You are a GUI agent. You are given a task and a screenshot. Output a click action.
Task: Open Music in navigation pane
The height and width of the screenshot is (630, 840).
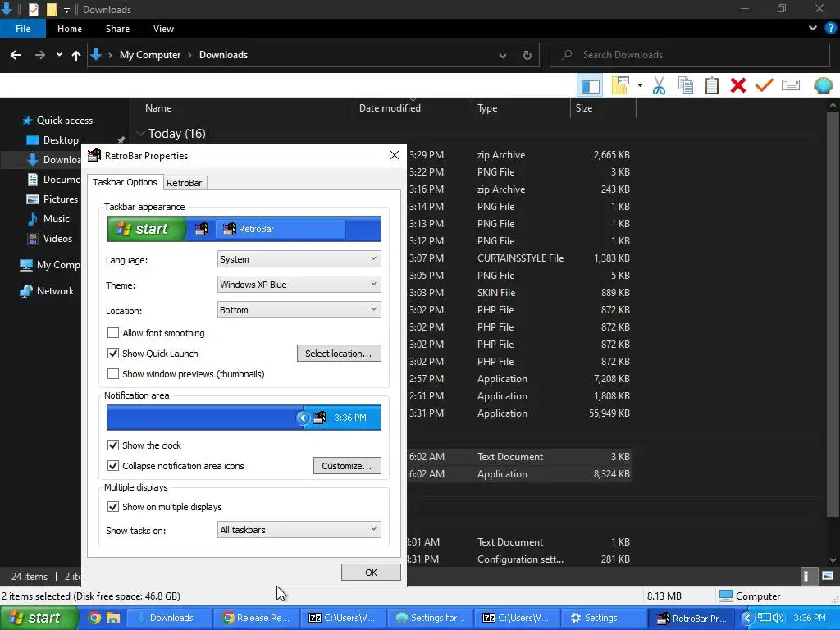click(57, 218)
